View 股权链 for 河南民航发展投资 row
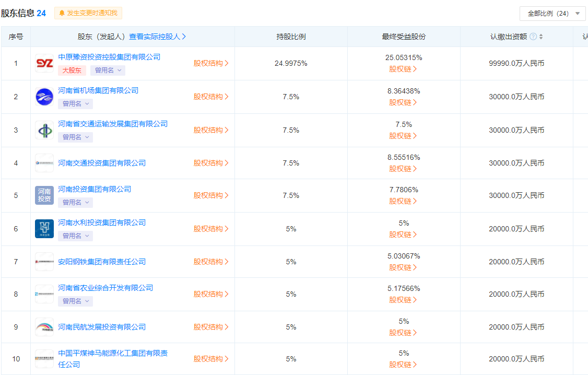This screenshot has height=375, width=588. click(x=403, y=333)
